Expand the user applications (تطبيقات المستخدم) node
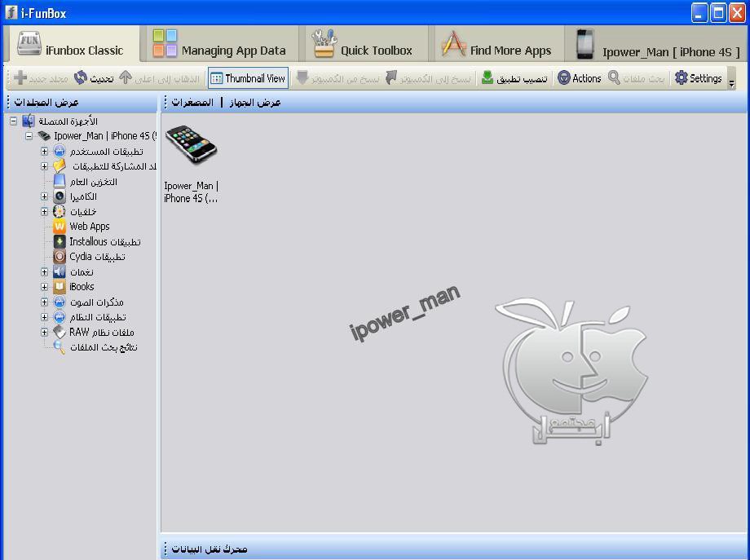This screenshot has width=750, height=560. (x=44, y=152)
